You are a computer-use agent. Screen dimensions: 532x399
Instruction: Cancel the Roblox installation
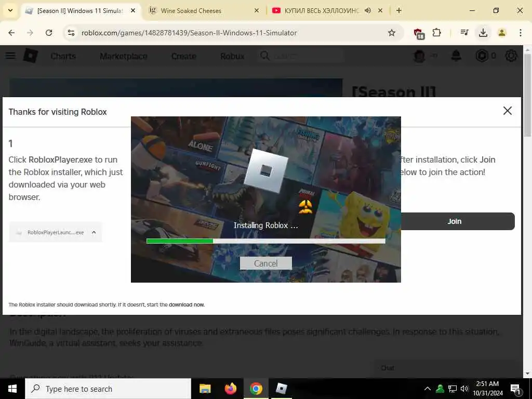pos(265,263)
